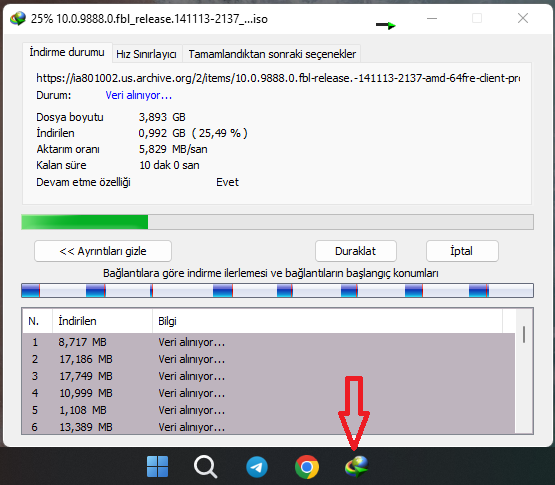555x485 pixels.
Task: Open Telegram from the taskbar
Action: [257, 467]
